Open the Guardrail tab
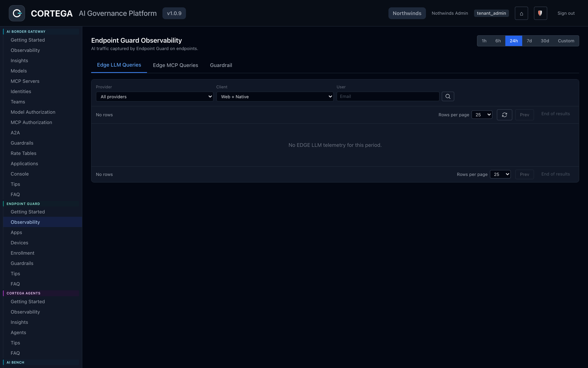The height and width of the screenshot is (368, 588). pos(221,65)
